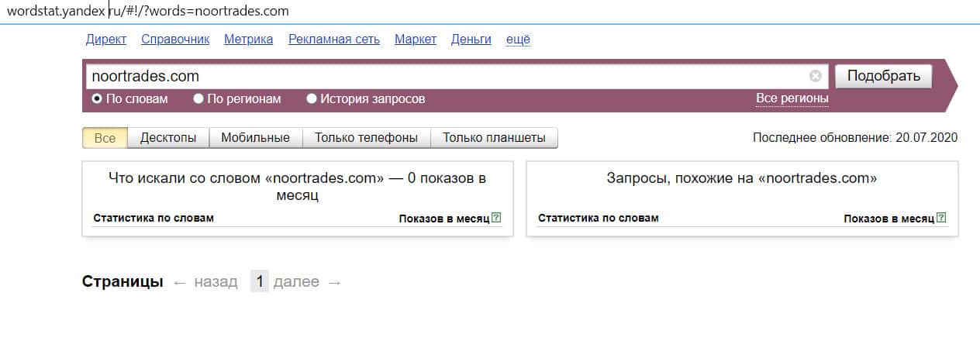
Task: Open the 'Метрика' link
Action: (x=248, y=40)
